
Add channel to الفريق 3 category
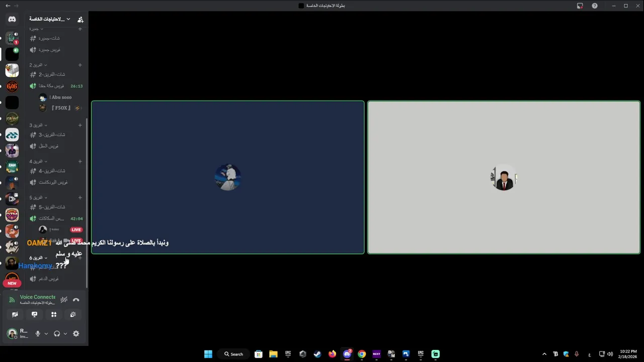[80, 125]
